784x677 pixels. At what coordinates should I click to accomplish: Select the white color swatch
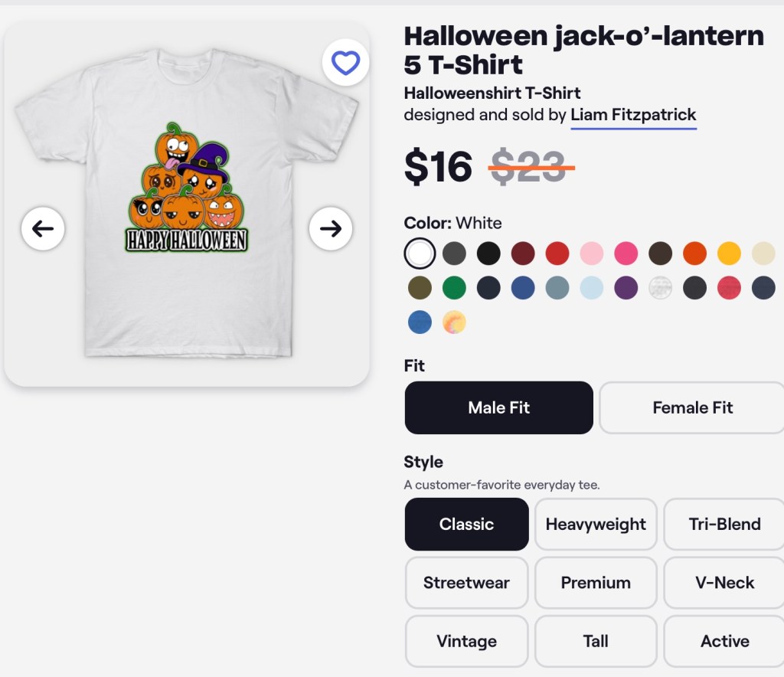(420, 253)
